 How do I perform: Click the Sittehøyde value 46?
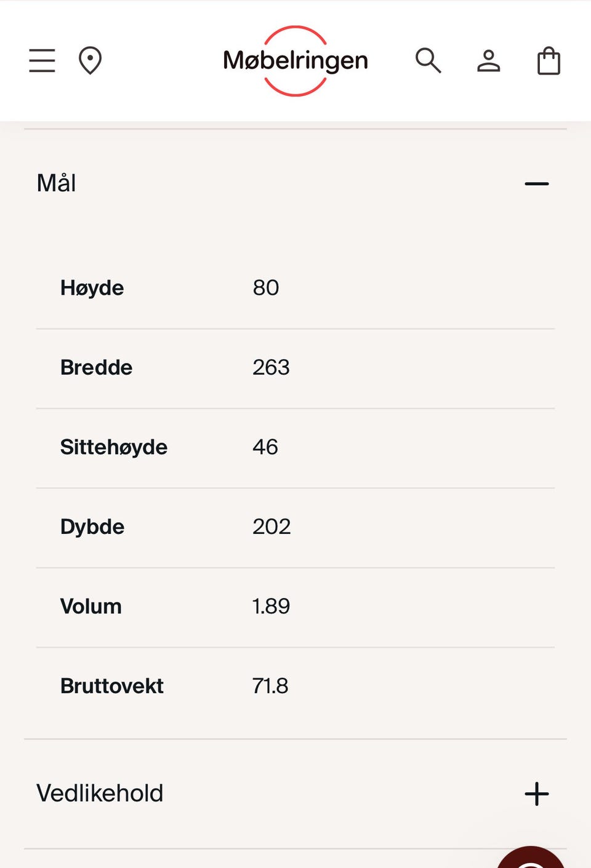(x=265, y=447)
